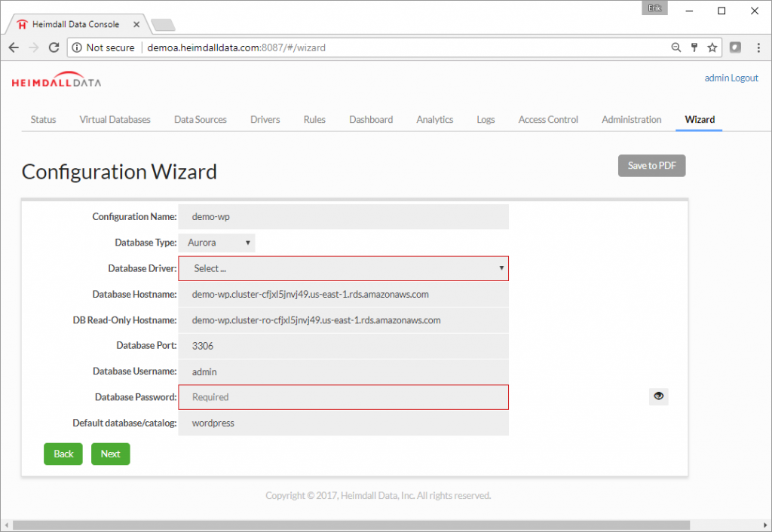View the Dashboard tab
The image size is (772, 532).
click(371, 120)
